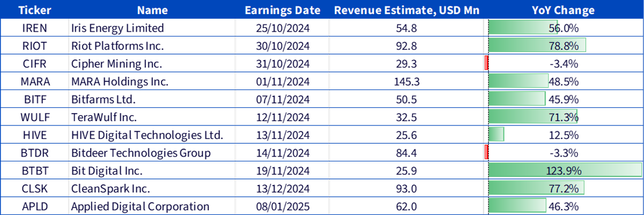Click revenue estimate value 92.8
Viewport: 644px width, 215px height.
[406, 46]
